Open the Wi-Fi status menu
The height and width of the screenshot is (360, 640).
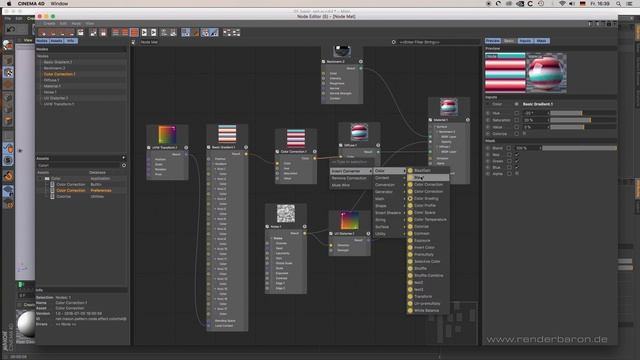[x=562, y=4]
